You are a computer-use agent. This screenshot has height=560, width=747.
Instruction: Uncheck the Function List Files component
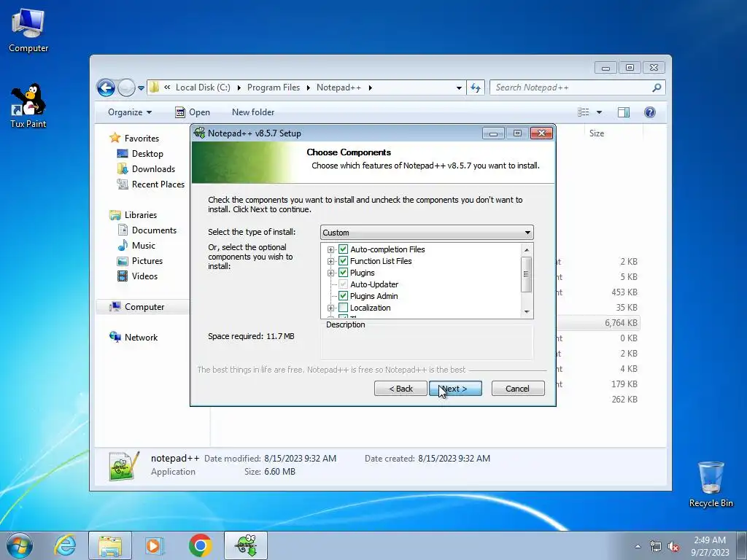click(343, 261)
